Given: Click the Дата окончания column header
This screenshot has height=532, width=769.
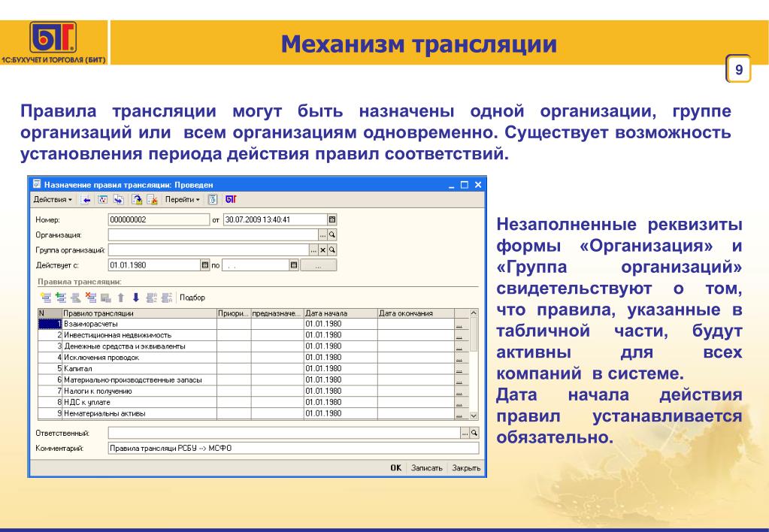Looking at the screenshot, I should point(416,313).
